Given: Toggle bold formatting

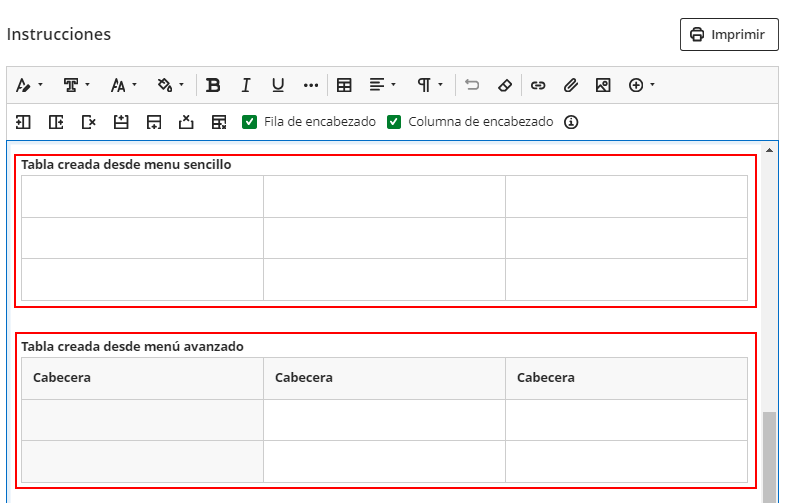Looking at the screenshot, I should [212, 85].
